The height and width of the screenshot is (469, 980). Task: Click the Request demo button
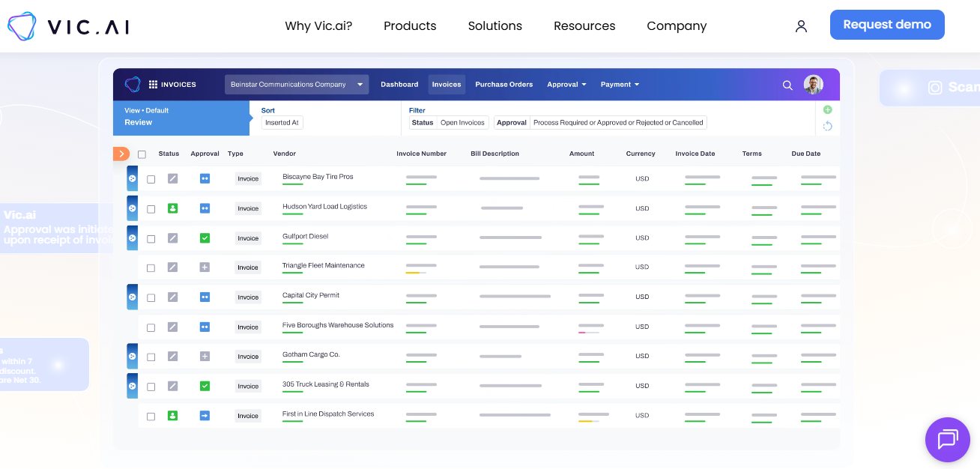click(887, 25)
